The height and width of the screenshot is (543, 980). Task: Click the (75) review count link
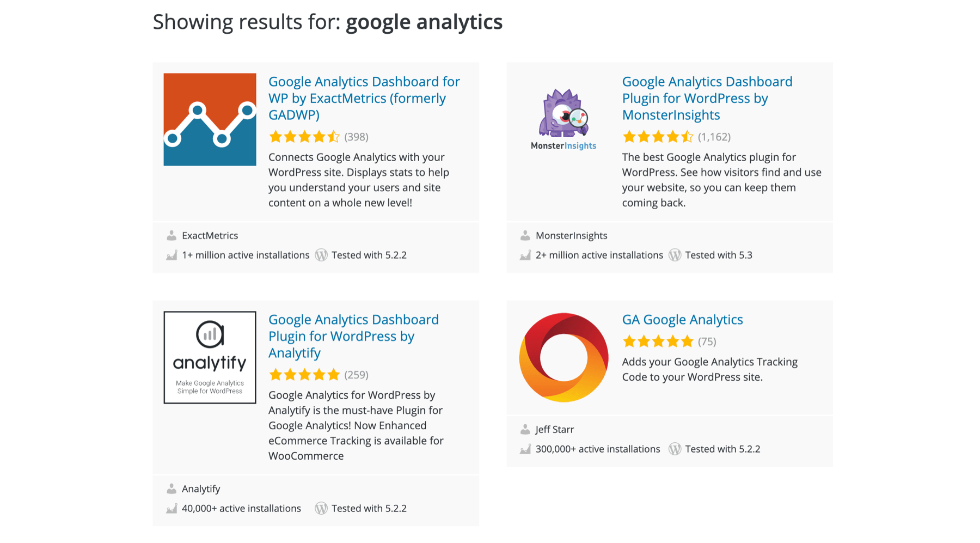click(x=707, y=341)
